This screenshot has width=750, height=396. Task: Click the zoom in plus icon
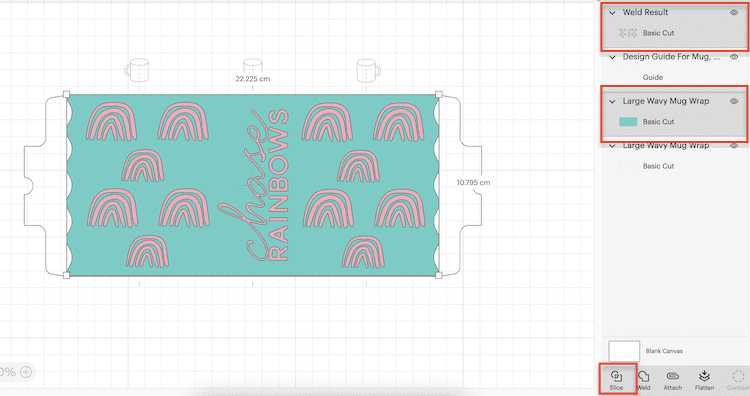click(26, 372)
